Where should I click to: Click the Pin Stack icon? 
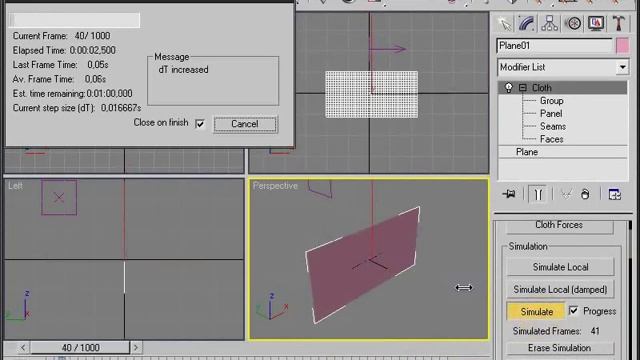tap(509, 194)
